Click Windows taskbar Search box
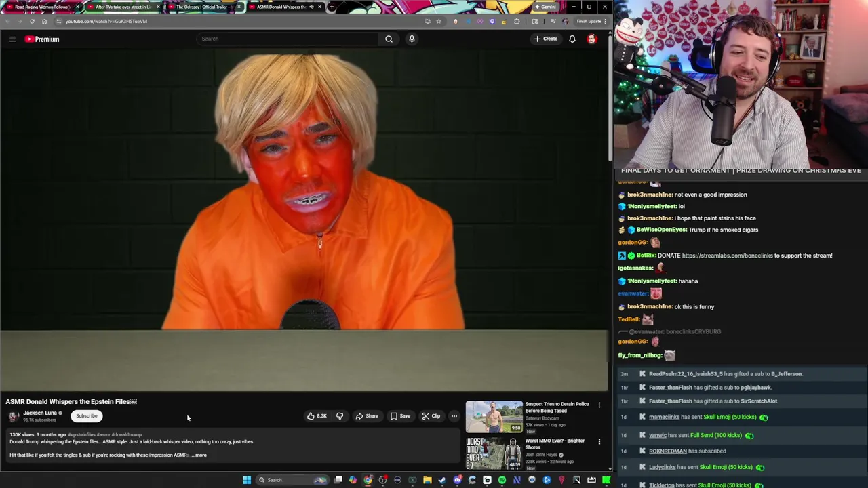 pyautogui.click(x=292, y=480)
